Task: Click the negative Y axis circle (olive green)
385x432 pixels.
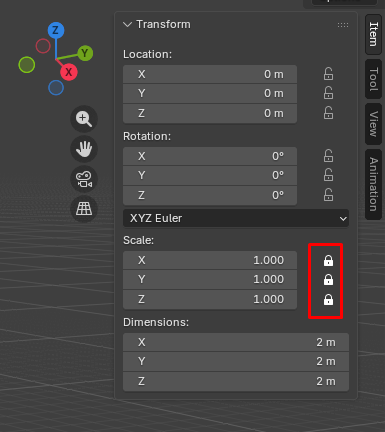Action: point(27,65)
